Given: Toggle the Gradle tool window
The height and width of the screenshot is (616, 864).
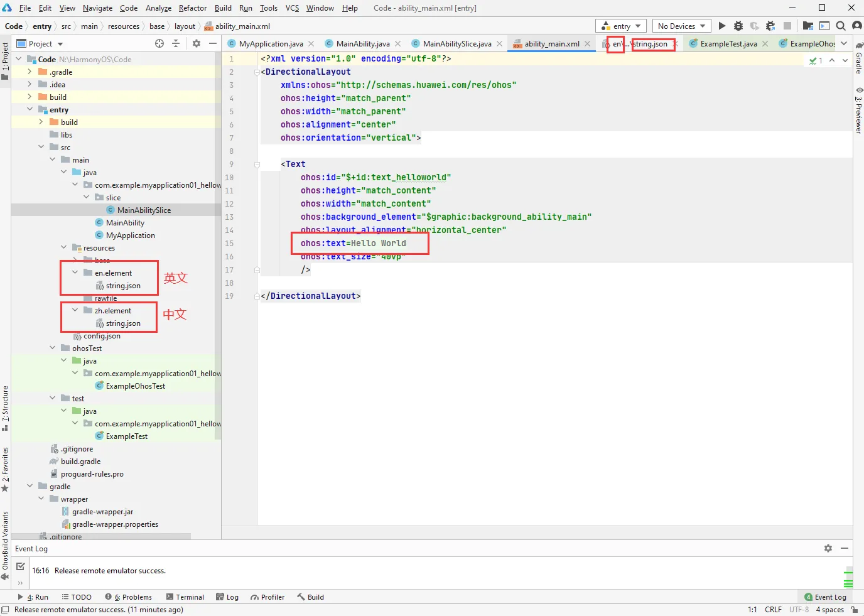Looking at the screenshot, I should (858, 57).
